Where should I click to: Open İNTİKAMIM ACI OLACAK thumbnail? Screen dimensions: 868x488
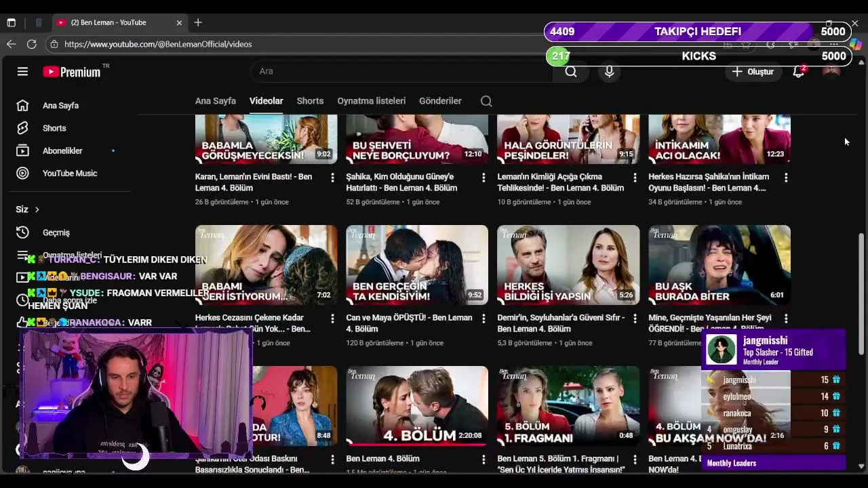pos(719,139)
